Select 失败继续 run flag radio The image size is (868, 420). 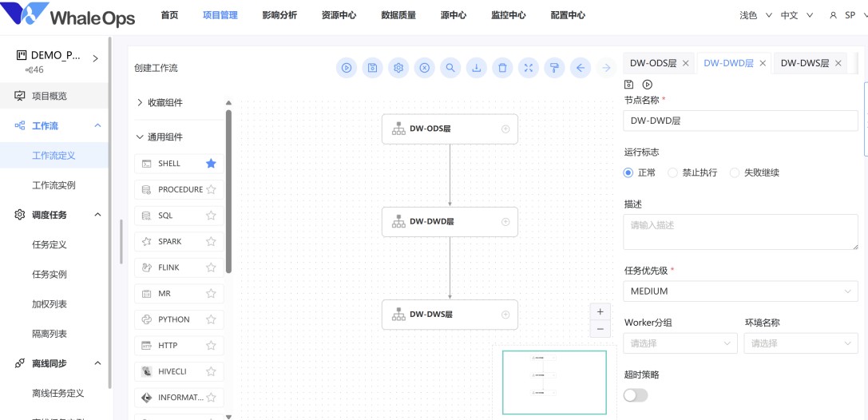pos(735,172)
